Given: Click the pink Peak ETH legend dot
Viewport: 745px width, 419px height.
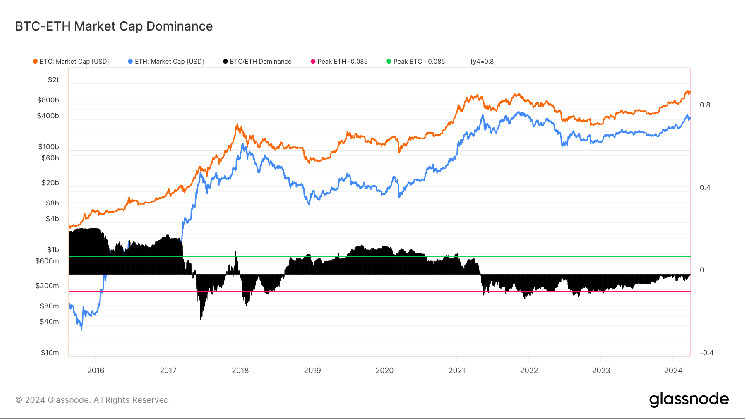Looking at the screenshot, I should pyautogui.click(x=312, y=62).
